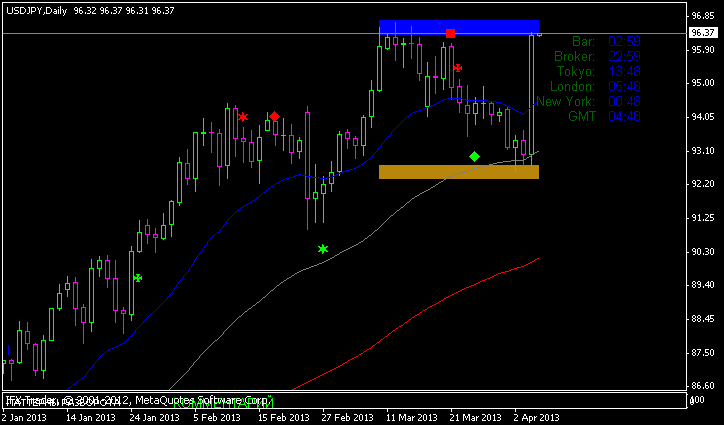Select the red diamond signal marker
Screen dimensions: 724x425
coord(274,117)
